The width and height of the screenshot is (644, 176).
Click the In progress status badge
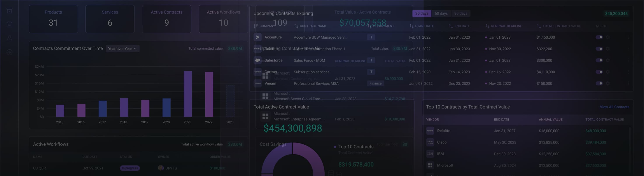pos(130,168)
